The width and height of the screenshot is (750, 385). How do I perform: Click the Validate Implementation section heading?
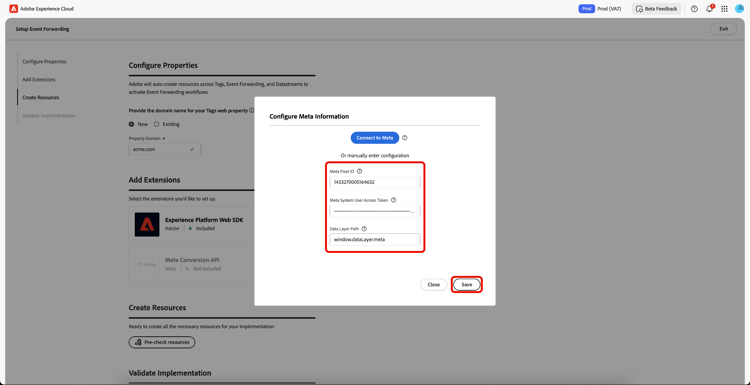[x=170, y=373]
